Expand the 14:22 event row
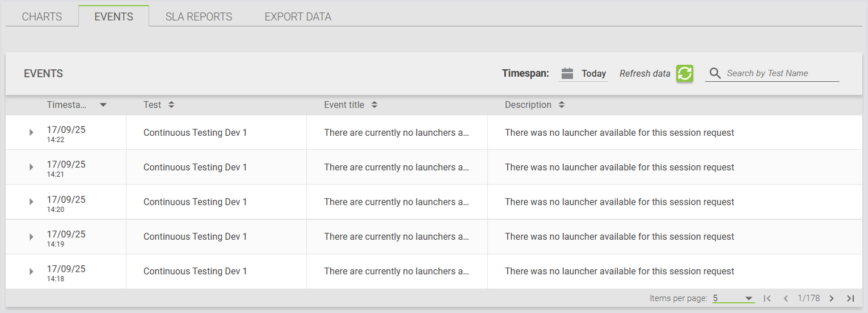Viewport: 868px width, 313px height. (32, 133)
